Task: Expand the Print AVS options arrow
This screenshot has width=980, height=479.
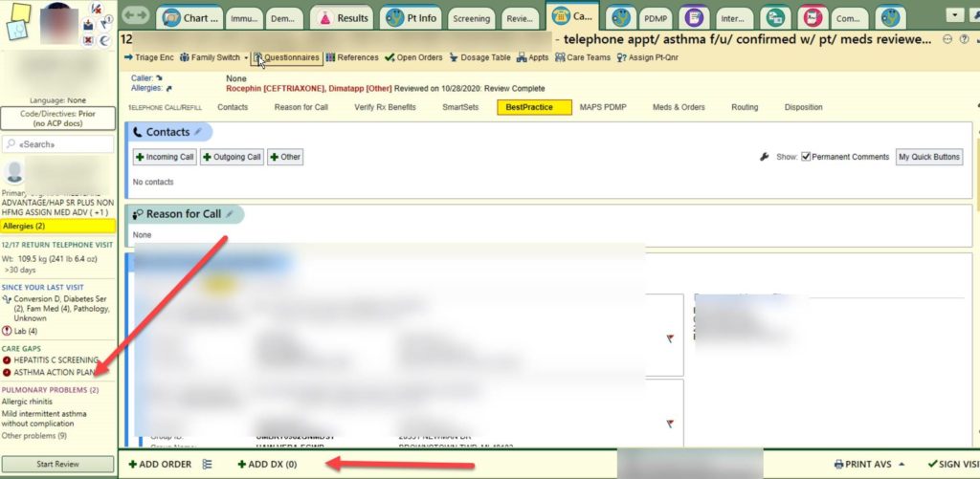Action: pyautogui.click(x=901, y=465)
